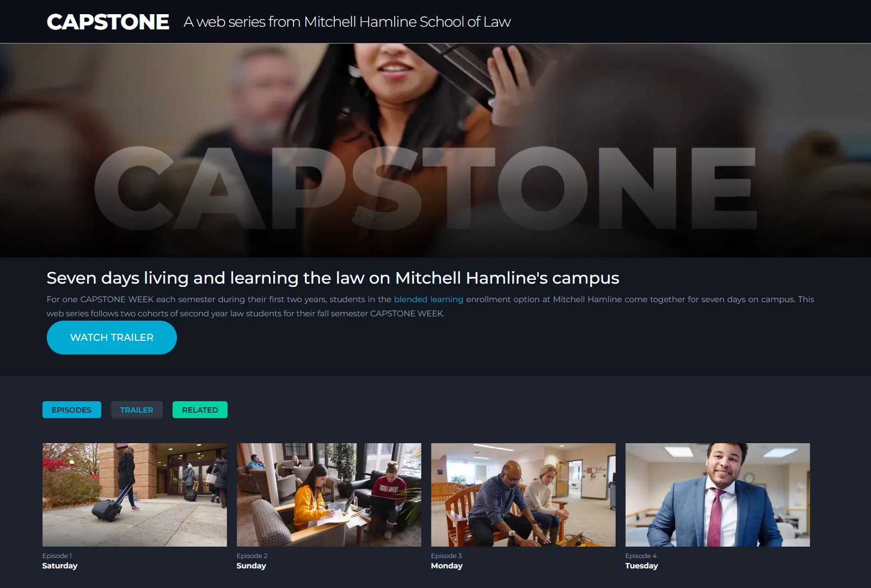Viewport: 871px width, 588px height.
Task: Select the Sunday episode title
Action: pos(252,566)
